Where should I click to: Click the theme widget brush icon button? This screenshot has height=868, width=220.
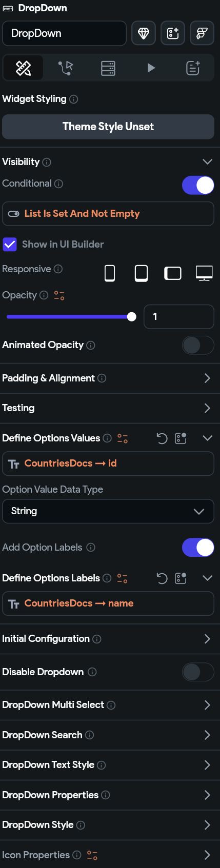(x=202, y=33)
